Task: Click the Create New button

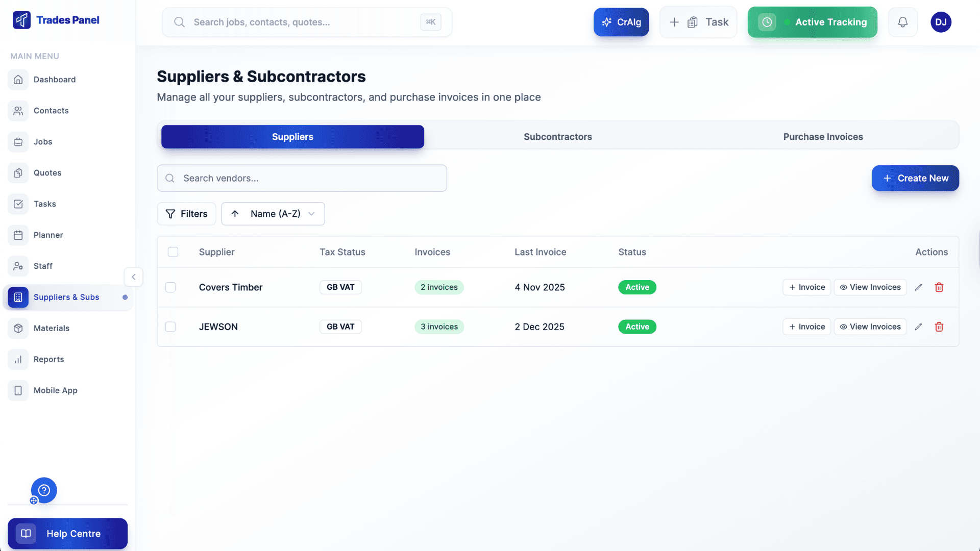Action: [915, 178]
